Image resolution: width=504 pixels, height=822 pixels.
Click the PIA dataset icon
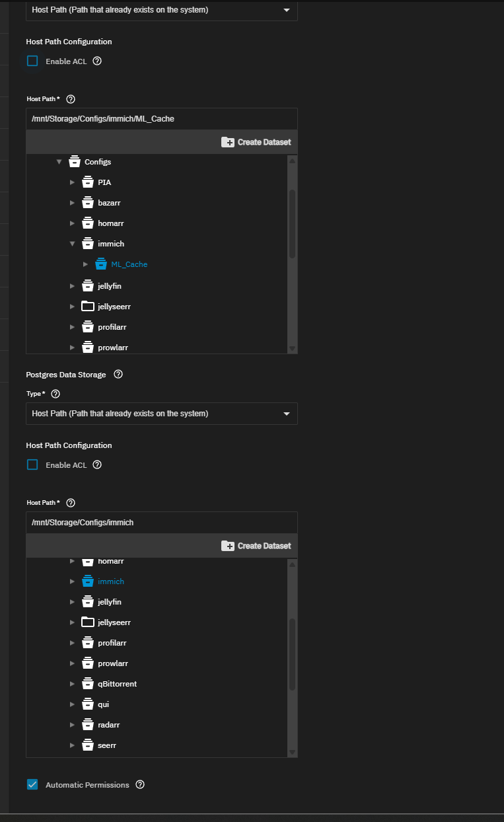pyautogui.click(x=88, y=182)
